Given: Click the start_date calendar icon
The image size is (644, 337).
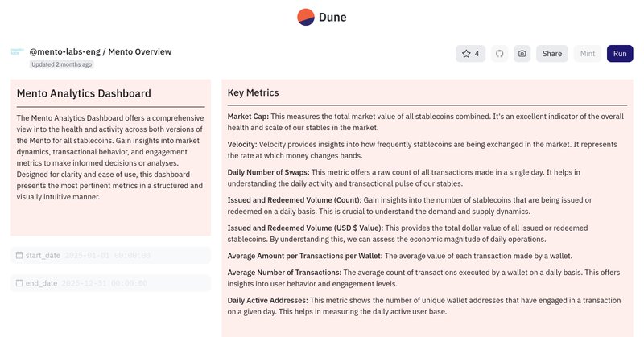Looking at the screenshot, I should pyautogui.click(x=19, y=255).
